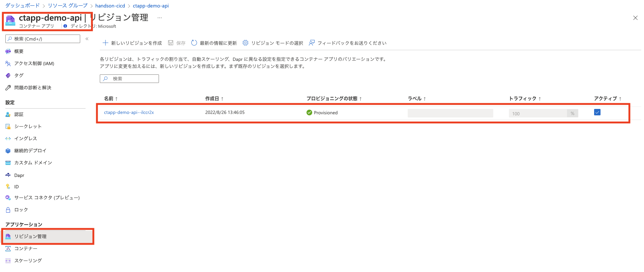This screenshot has height=272, width=644.
Task: Click the トラフィック percentage field showing 100
Action: click(x=537, y=114)
